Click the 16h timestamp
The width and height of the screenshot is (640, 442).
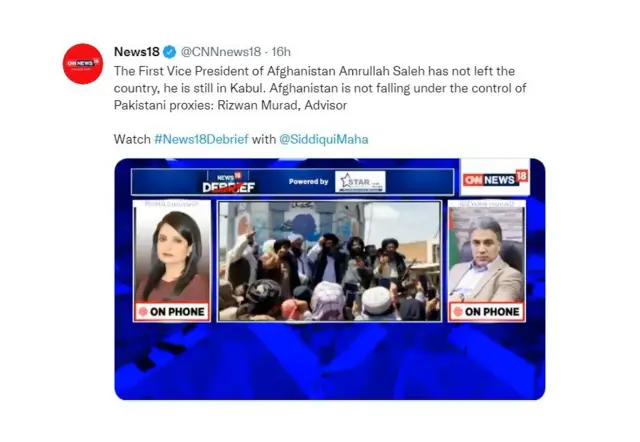click(281, 52)
